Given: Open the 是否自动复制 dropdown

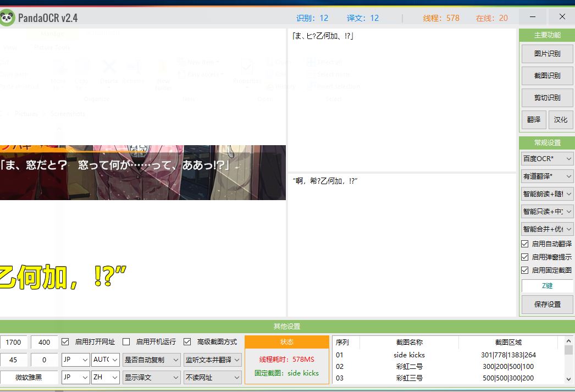Looking at the screenshot, I should tap(151, 360).
